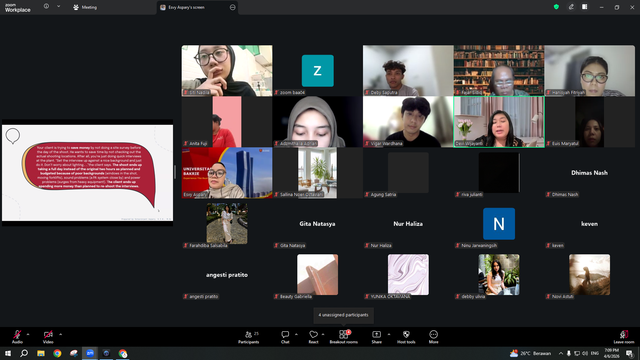Select Farahdiba Salsabila's profile picture tile
Viewport: 640px width, 360px height.
pos(227,224)
